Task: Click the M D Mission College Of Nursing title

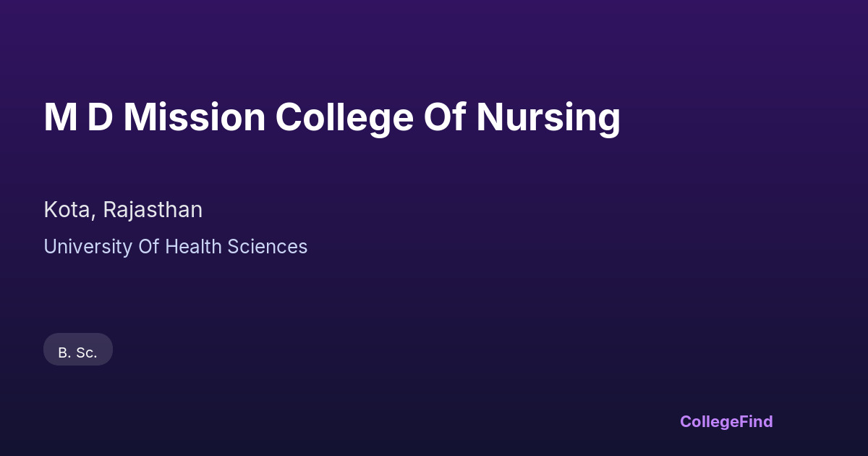Action: pyautogui.click(x=332, y=117)
